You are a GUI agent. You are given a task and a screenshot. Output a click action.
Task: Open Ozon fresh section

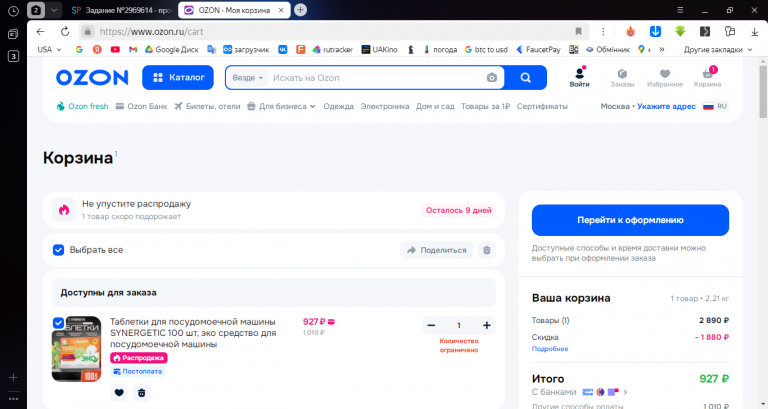point(82,106)
